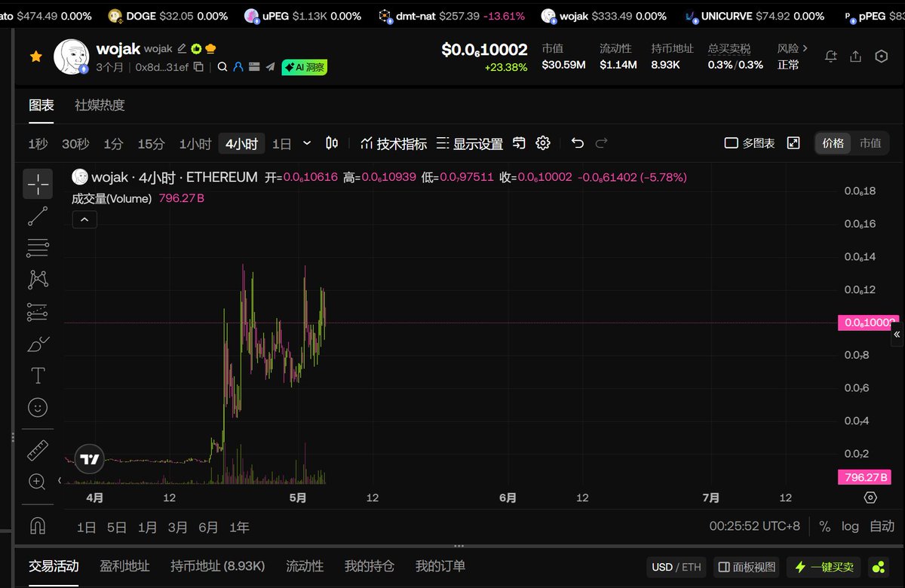Viewport: 905px width, 588px height.
Task: Open the time axis settings gear
Action: (870, 498)
